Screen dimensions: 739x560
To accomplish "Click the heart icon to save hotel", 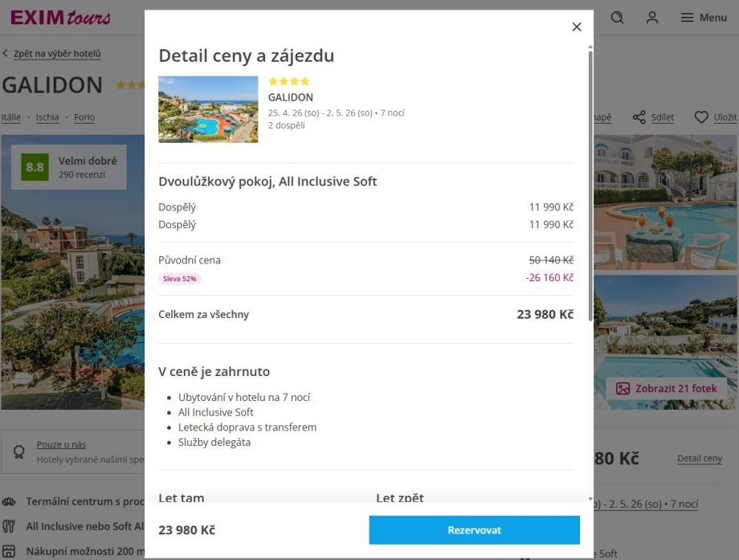I will click(x=701, y=117).
